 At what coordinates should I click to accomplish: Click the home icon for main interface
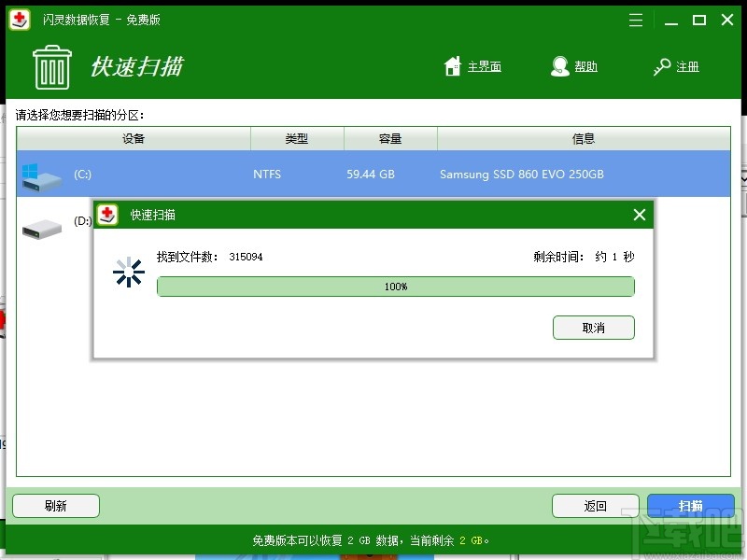coord(453,66)
